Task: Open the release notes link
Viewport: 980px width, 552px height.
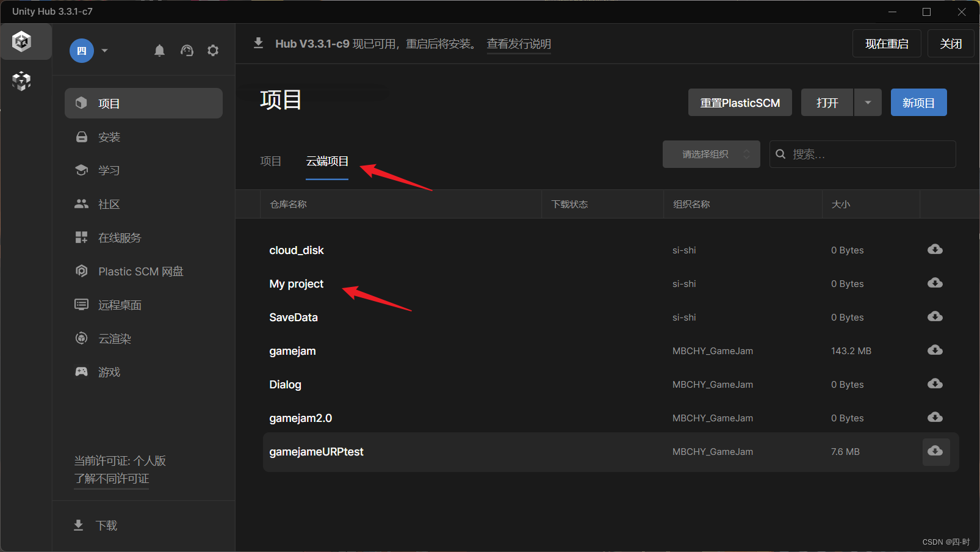Action: 519,44
